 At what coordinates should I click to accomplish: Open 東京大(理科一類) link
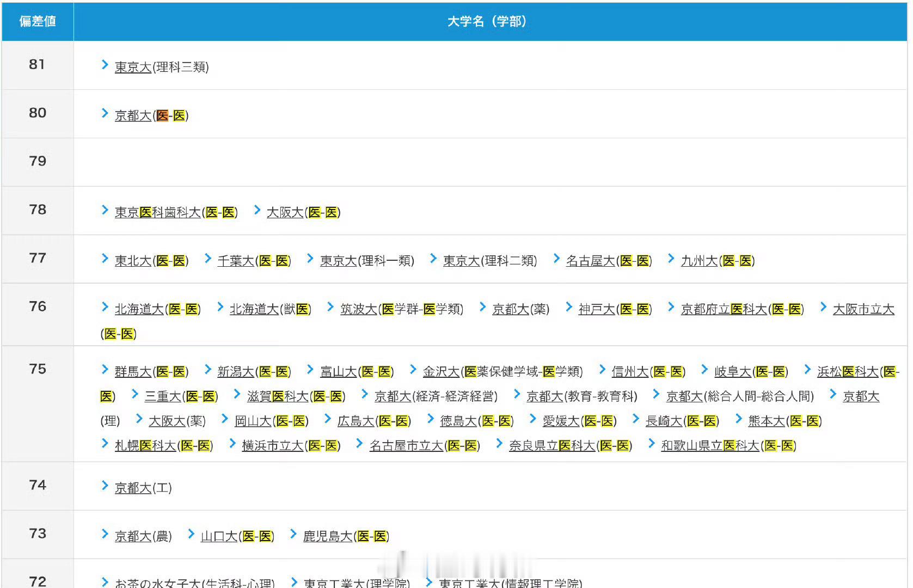click(x=367, y=261)
